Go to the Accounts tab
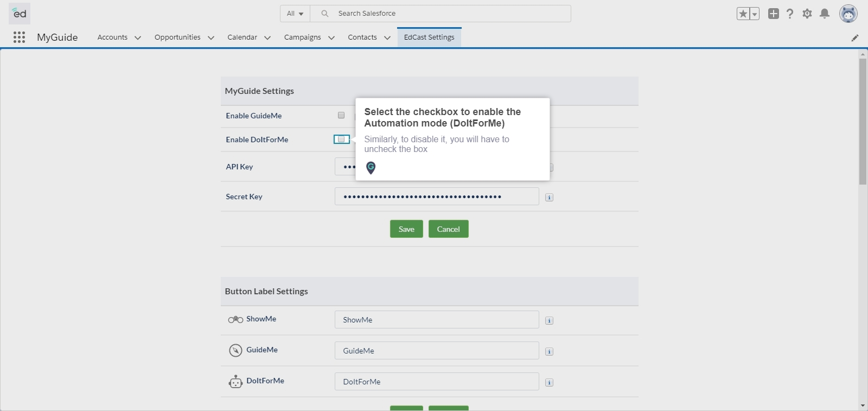Viewport: 868px width, 411px height. [x=112, y=37]
